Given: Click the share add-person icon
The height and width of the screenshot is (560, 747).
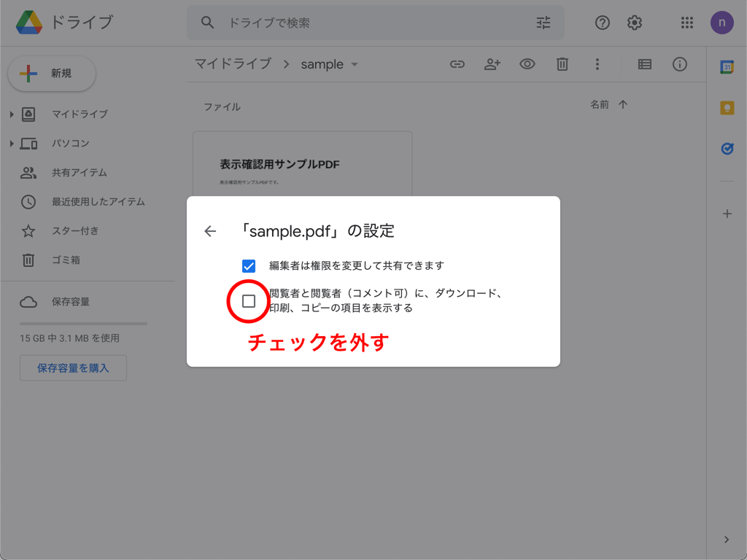Looking at the screenshot, I should coord(492,64).
